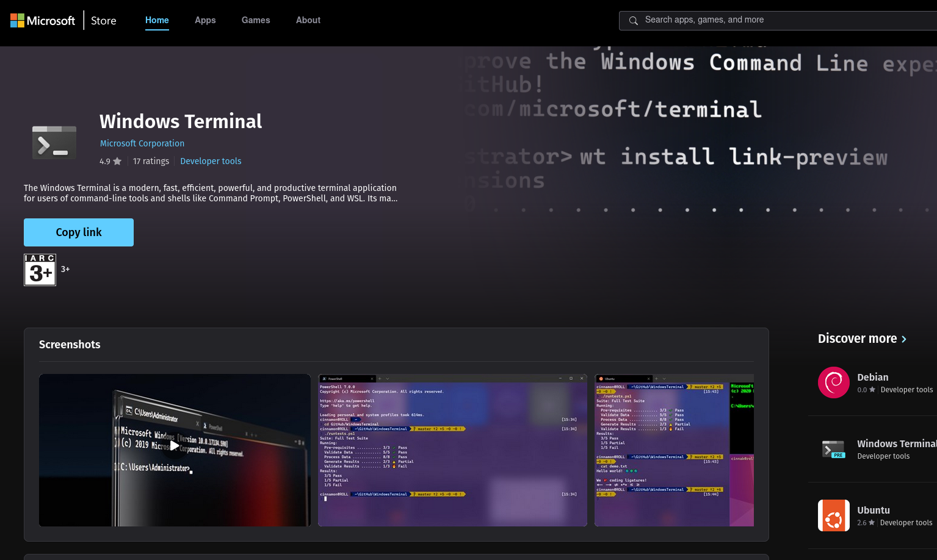Click the Microsoft logo
The width and height of the screenshot is (937, 560).
coord(42,21)
